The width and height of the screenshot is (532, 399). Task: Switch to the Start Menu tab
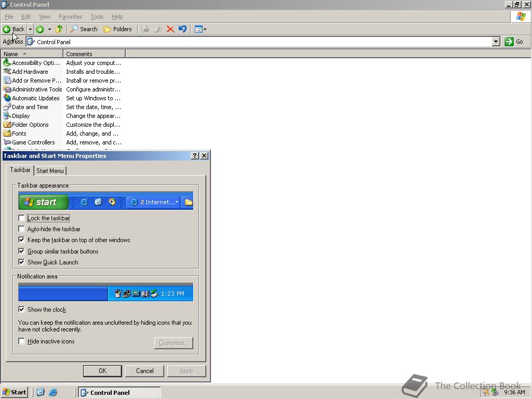pos(50,170)
